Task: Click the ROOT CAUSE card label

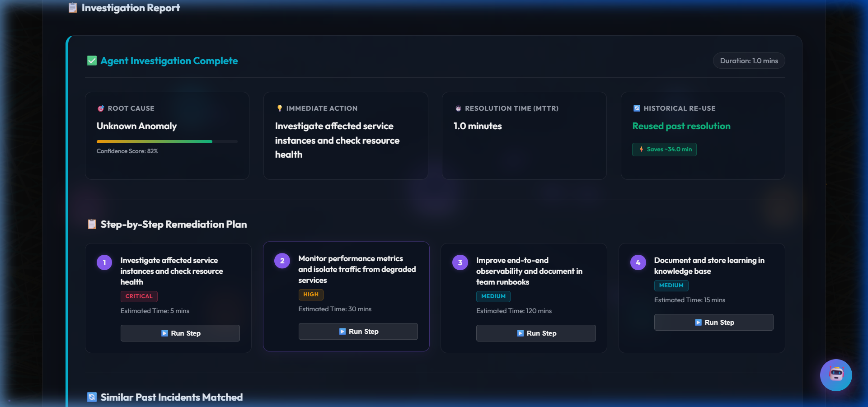Action: click(x=131, y=108)
